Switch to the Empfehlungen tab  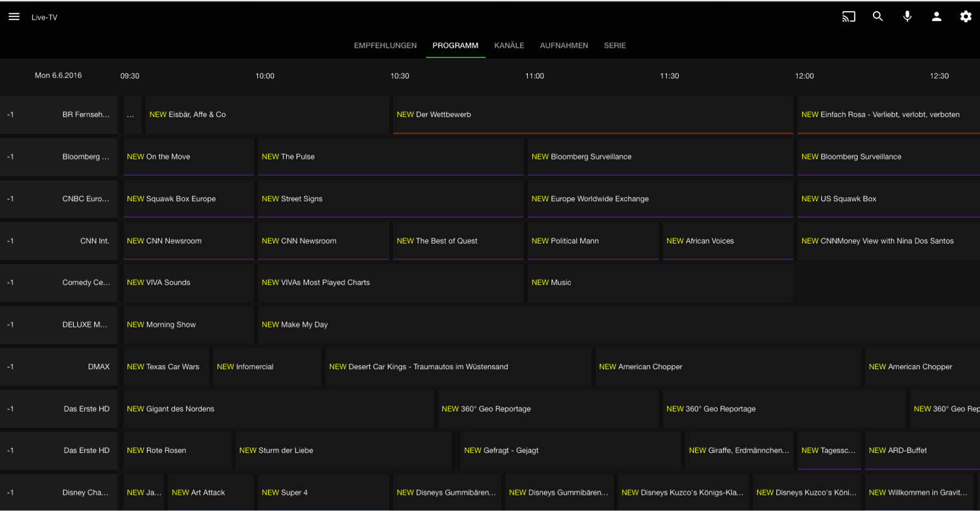385,46
